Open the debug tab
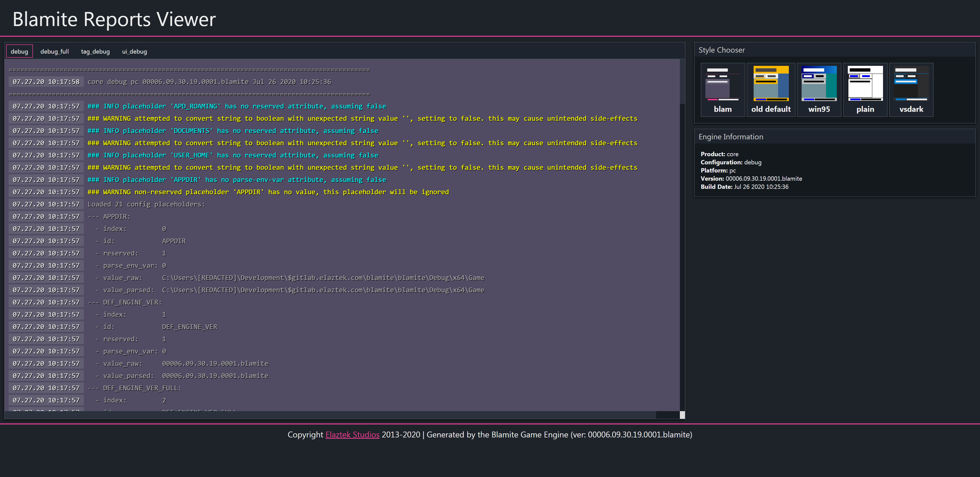 [19, 51]
